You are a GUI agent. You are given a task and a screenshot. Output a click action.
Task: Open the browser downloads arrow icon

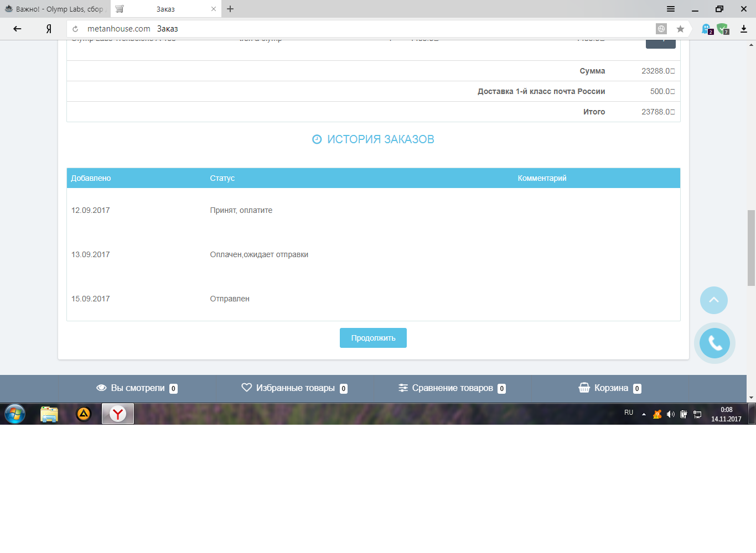744,29
